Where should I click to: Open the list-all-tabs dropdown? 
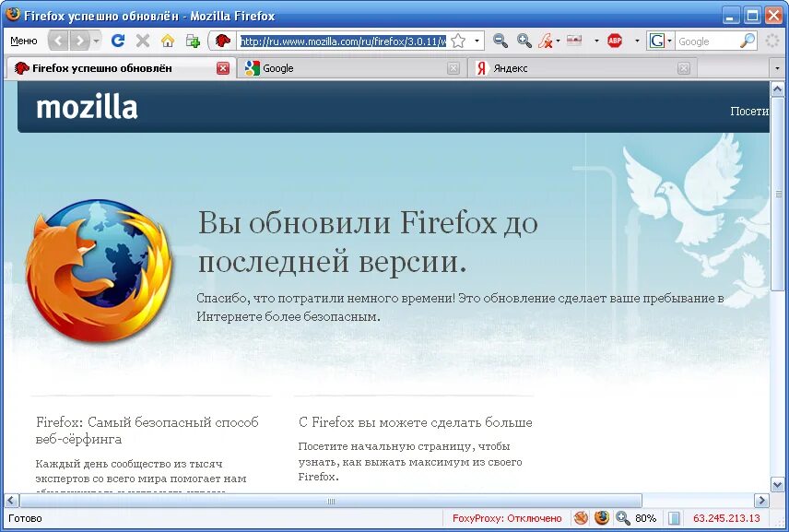[777, 68]
